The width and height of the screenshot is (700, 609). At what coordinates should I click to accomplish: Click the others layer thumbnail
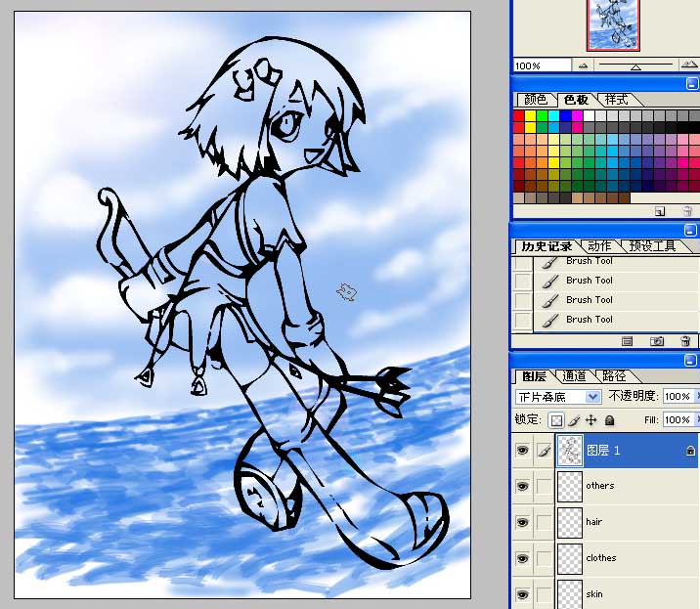570,486
